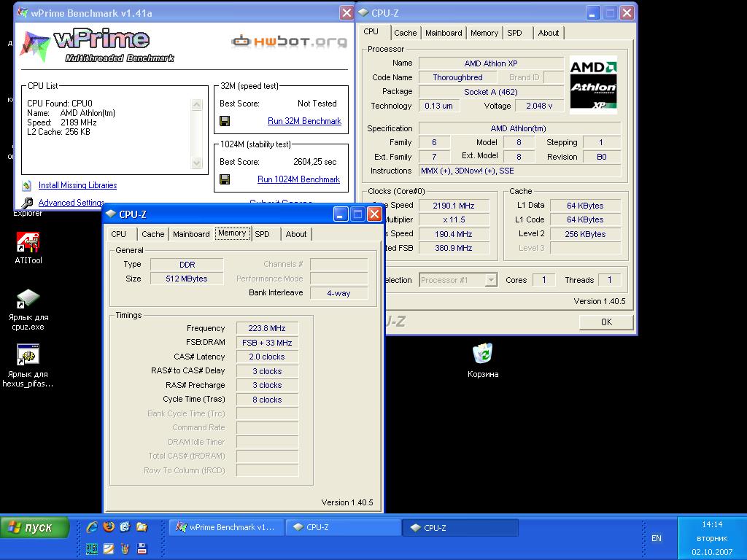Open the Start menu (пуск)

[x=35, y=528]
